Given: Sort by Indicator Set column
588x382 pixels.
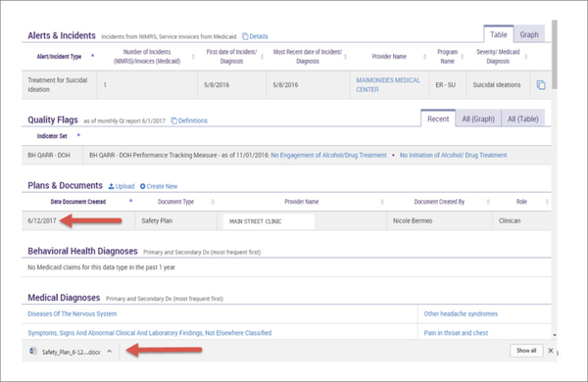Looking at the screenshot, I should (52, 136).
